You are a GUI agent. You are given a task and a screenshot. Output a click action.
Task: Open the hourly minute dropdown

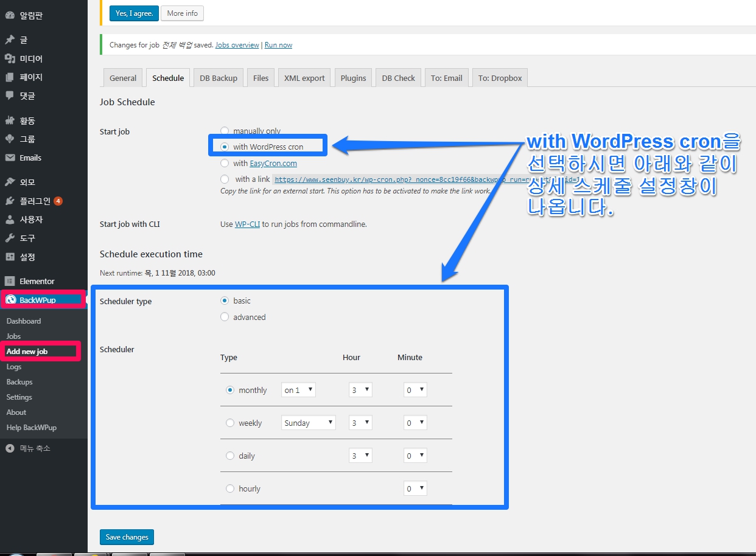click(x=415, y=488)
